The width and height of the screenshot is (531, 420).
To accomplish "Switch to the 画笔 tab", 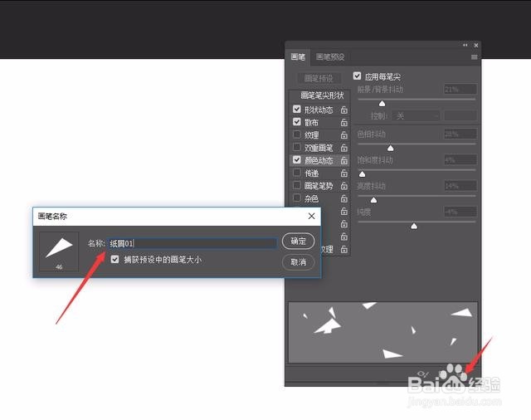I will pos(298,57).
